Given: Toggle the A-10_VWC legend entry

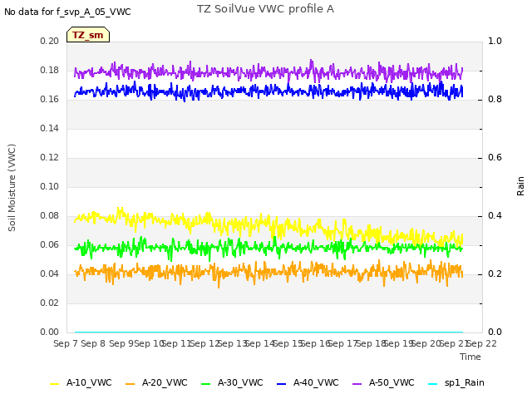Looking at the screenshot, I should pos(81,382).
